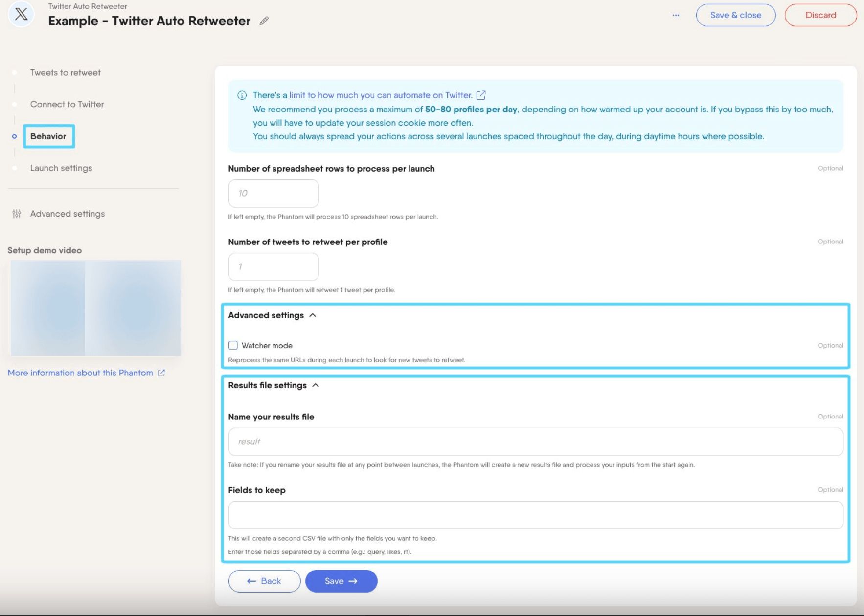Click the blue Save button
The width and height of the screenshot is (864, 616).
[341, 581]
